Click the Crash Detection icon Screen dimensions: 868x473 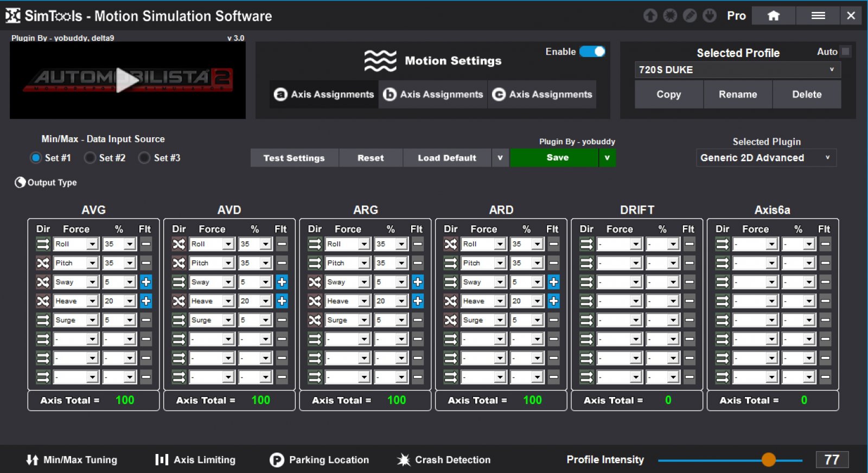click(x=404, y=460)
